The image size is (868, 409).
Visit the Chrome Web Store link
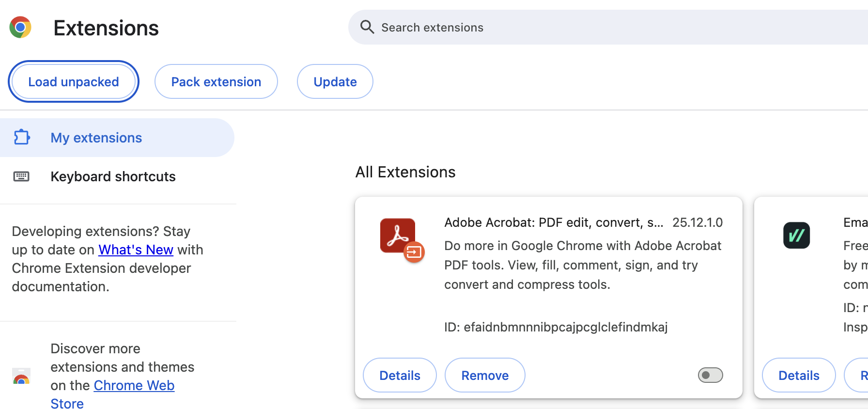tap(134, 386)
